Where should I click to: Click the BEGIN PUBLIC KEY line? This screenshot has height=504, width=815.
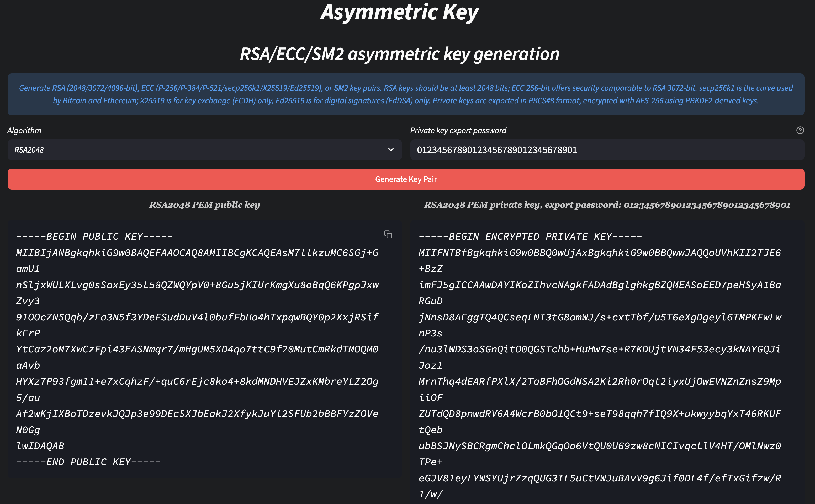[94, 236]
